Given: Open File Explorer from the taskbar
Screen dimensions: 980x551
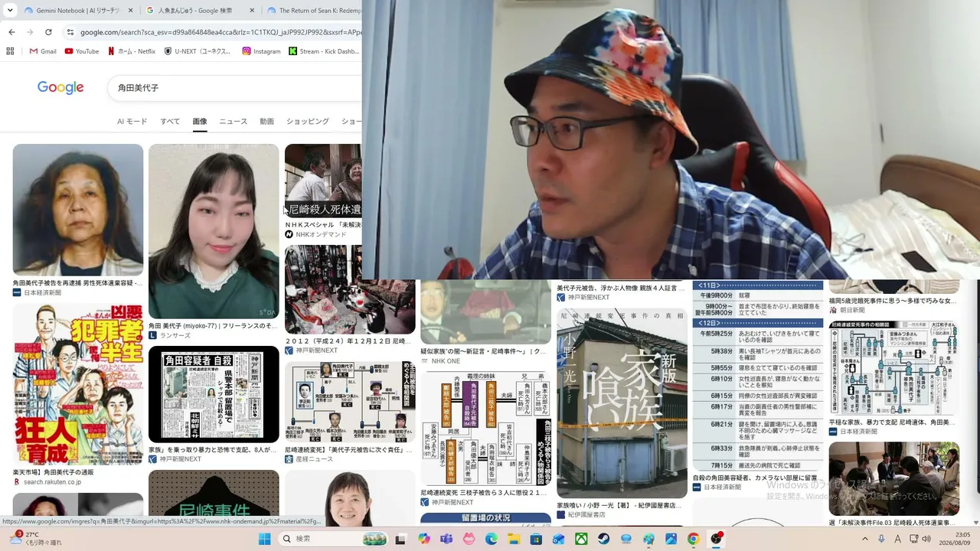Looking at the screenshot, I should (514, 539).
